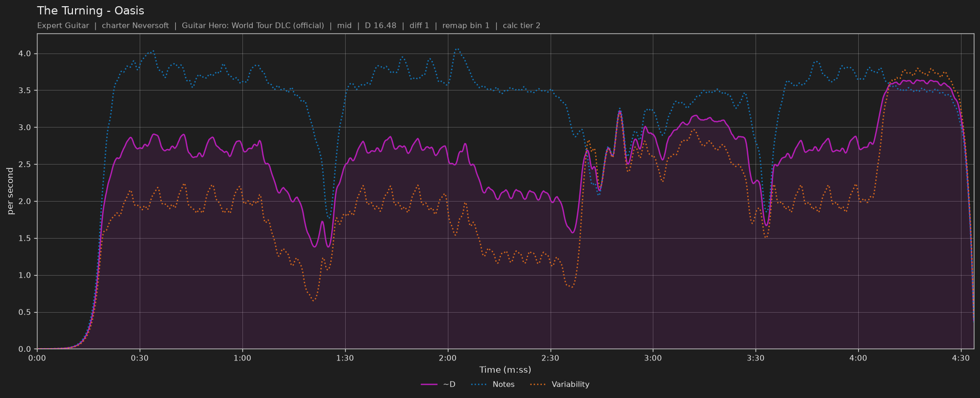Click the '~D' legend entry

pyautogui.click(x=438, y=384)
